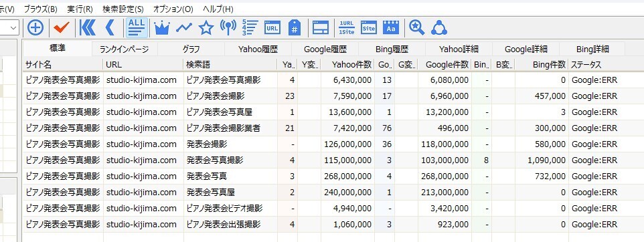Click the antenna broadcast icon

pos(228,27)
